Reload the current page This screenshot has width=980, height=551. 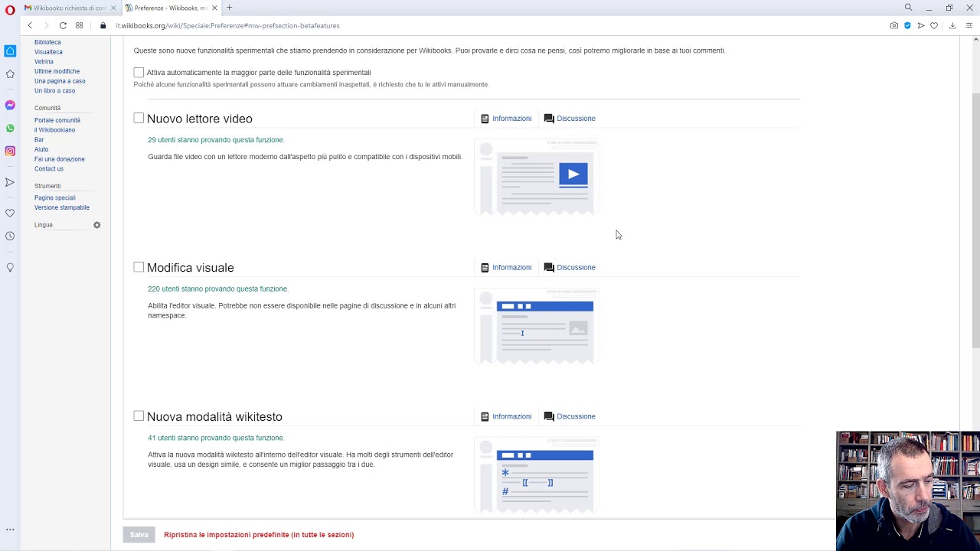[63, 25]
